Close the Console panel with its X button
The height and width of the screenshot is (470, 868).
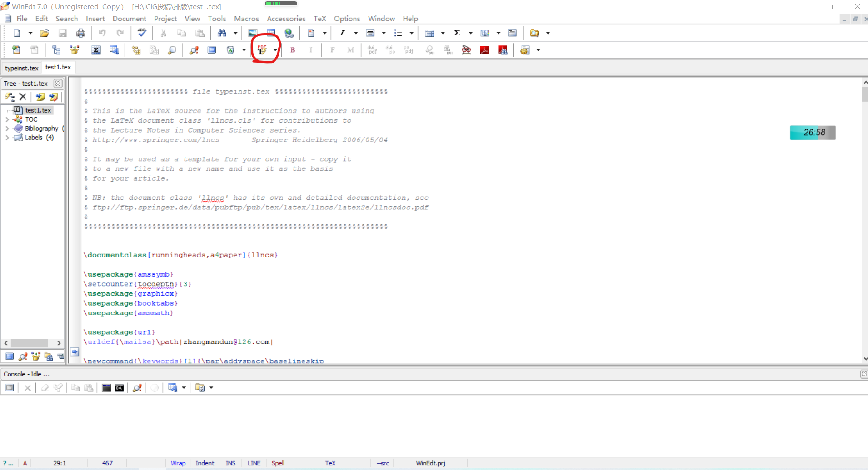click(x=864, y=374)
